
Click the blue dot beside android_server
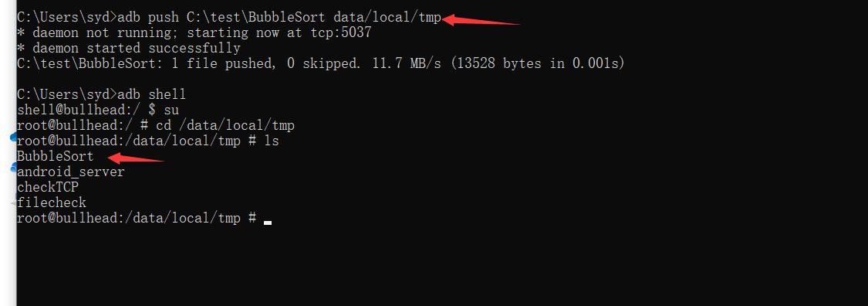13,168
